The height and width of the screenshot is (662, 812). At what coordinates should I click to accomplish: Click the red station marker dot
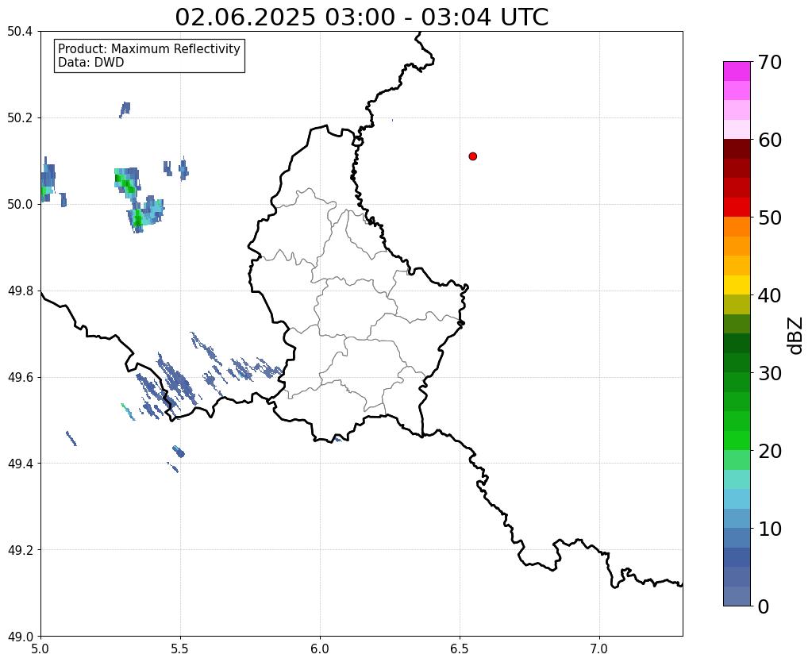[x=473, y=156]
